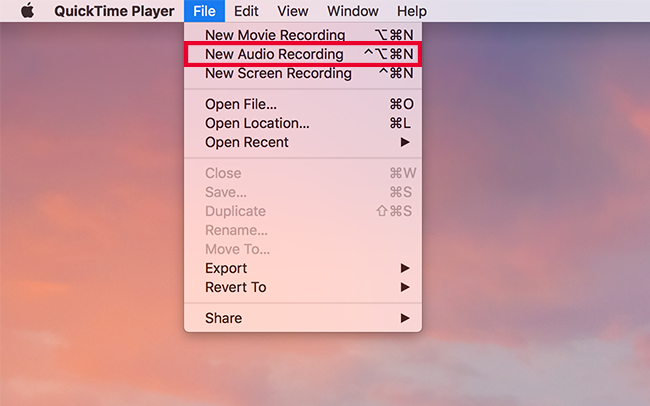Choose Open File… from the menu
The width and height of the screenshot is (650, 406).
click(241, 104)
